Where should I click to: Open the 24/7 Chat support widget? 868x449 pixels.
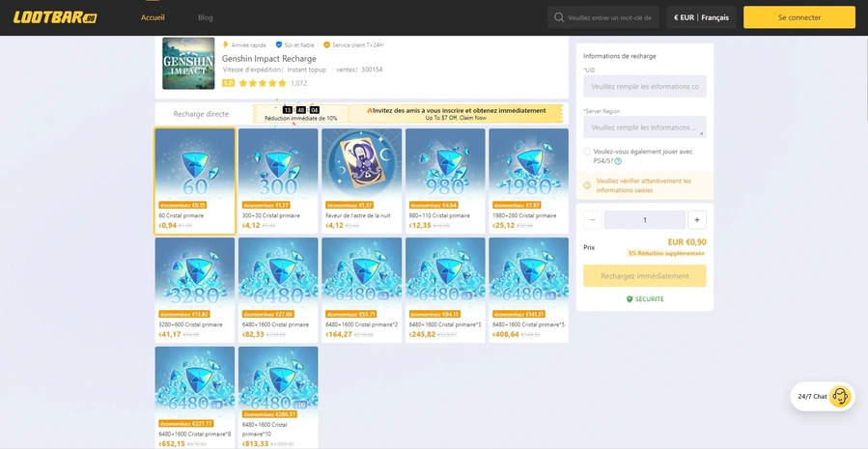coord(823,397)
